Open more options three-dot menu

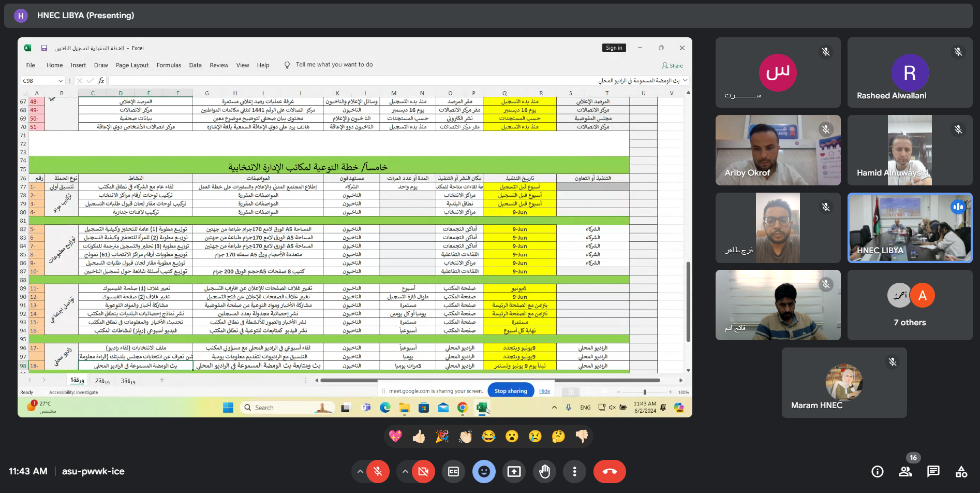pos(574,471)
